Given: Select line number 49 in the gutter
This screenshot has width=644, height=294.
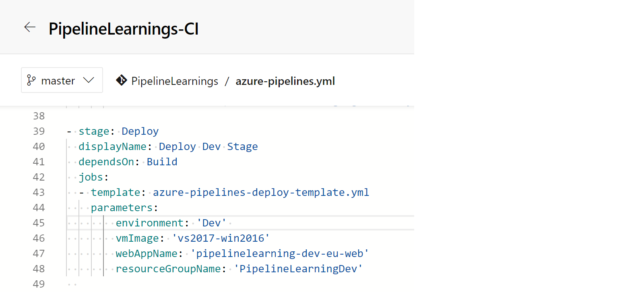Looking at the screenshot, I should tap(39, 284).
